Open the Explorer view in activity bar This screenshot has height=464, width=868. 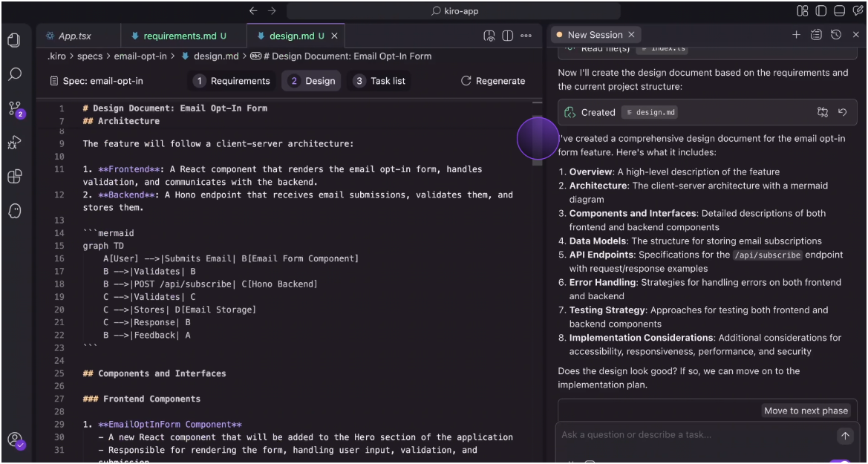click(x=14, y=40)
